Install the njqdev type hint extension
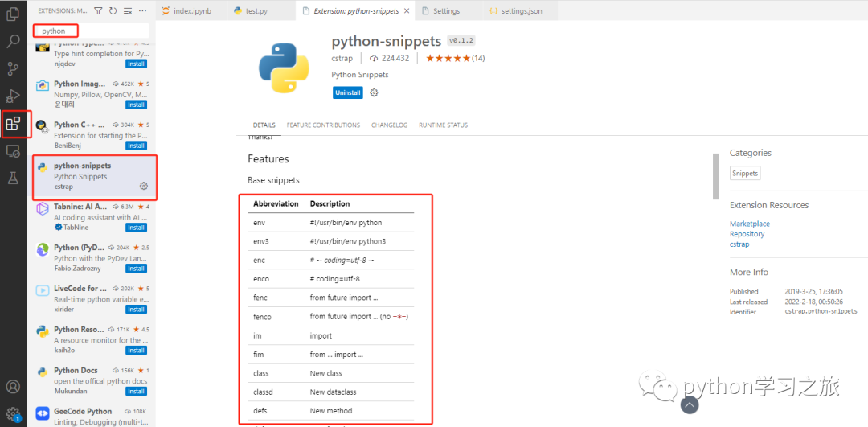This screenshot has height=427, width=868. (136, 64)
